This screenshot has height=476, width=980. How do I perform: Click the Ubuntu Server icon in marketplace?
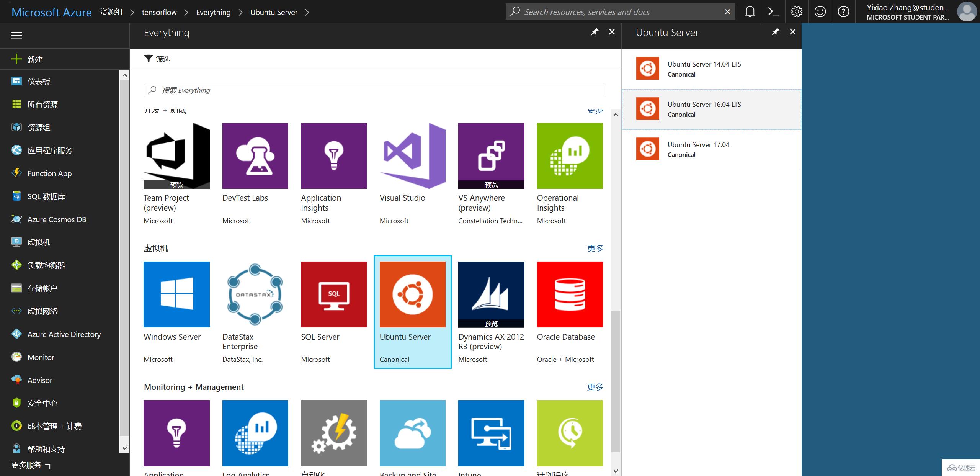[413, 294]
